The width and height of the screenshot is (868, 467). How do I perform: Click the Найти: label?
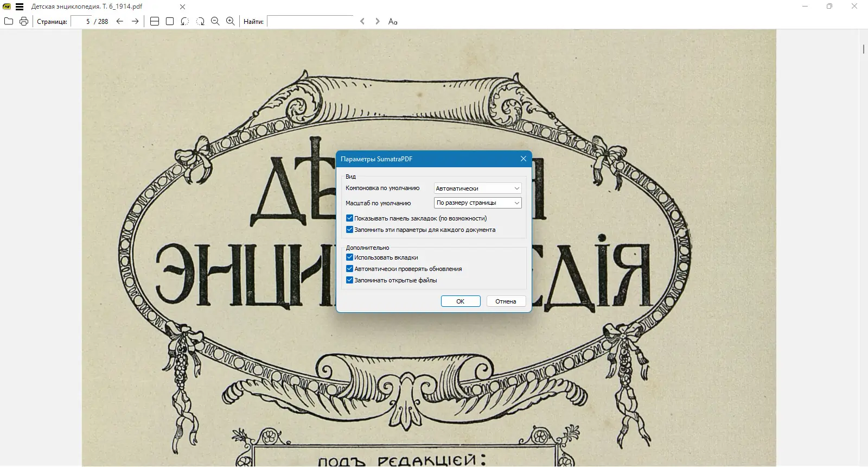point(253,22)
